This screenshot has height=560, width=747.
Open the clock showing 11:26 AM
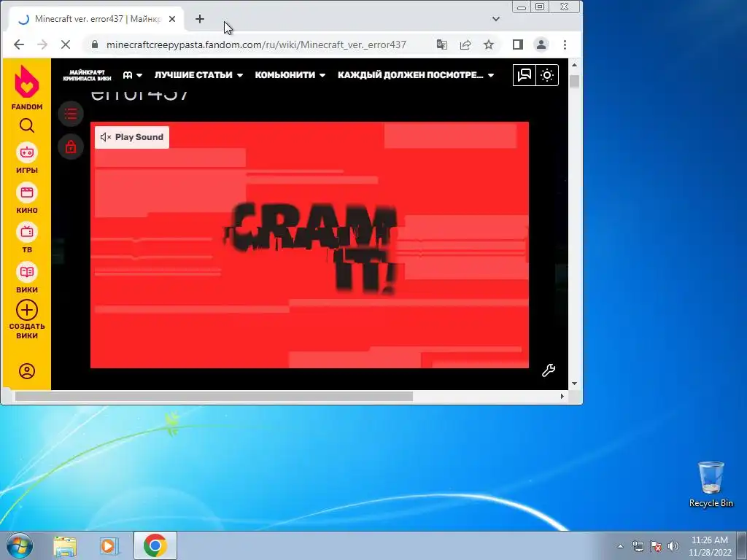[x=709, y=545]
